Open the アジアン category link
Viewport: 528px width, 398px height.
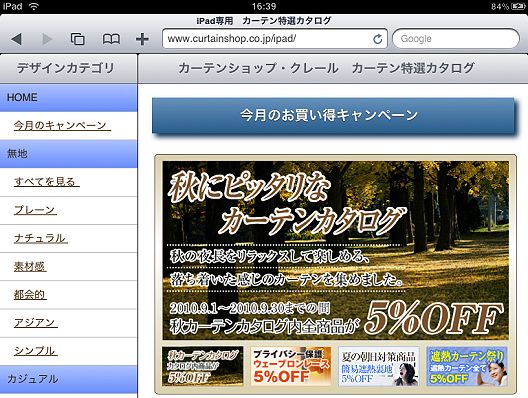coord(35,323)
